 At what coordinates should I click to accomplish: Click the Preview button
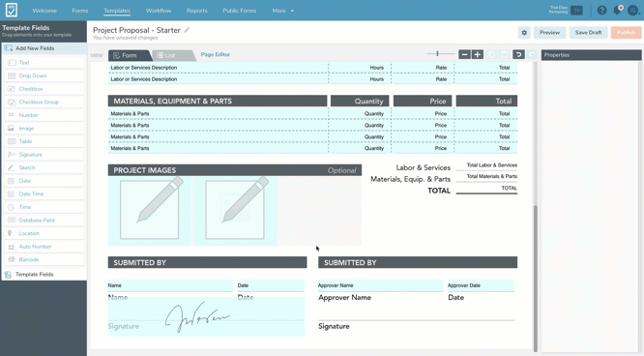click(549, 33)
